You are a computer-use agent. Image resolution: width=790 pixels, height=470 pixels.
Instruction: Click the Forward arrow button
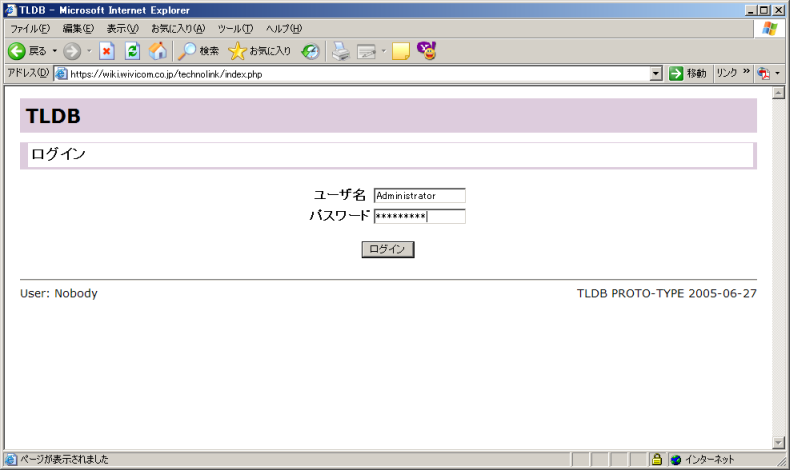coord(71,51)
